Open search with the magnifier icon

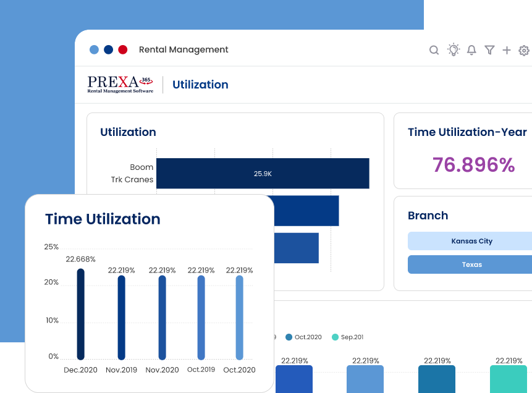pos(434,50)
